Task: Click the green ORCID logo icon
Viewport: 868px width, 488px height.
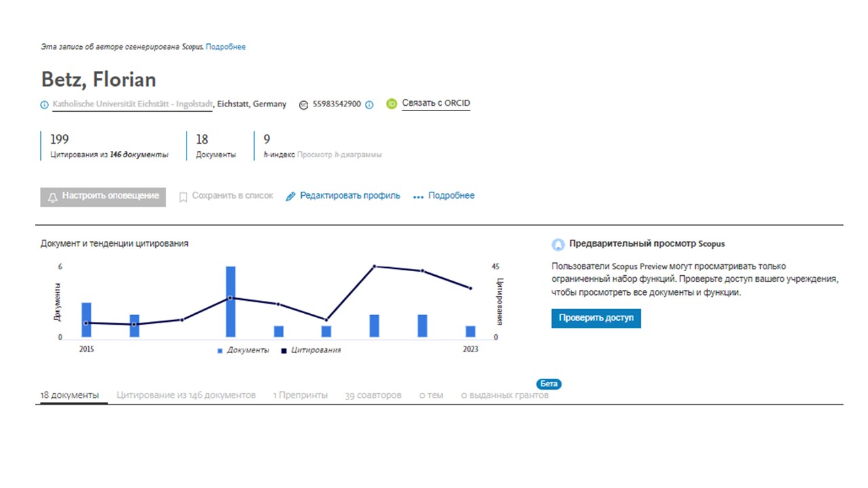Action: (x=391, y=104)
